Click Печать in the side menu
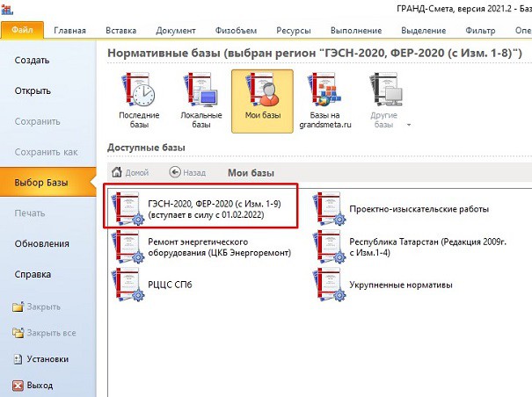This screenshot has width=532, height=397. [30, 213]
